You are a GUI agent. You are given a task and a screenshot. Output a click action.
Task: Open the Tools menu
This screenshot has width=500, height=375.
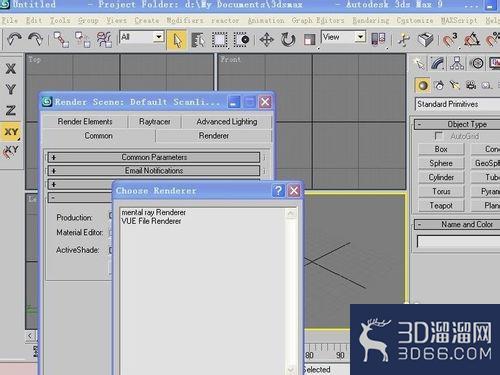(x=60, y=21)
